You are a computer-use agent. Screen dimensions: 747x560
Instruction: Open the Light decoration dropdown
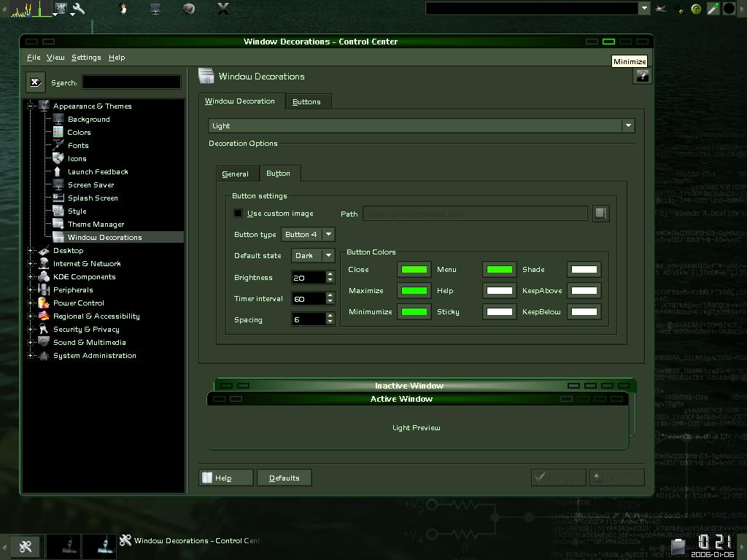pyautogui.click(x=421, y=125)
